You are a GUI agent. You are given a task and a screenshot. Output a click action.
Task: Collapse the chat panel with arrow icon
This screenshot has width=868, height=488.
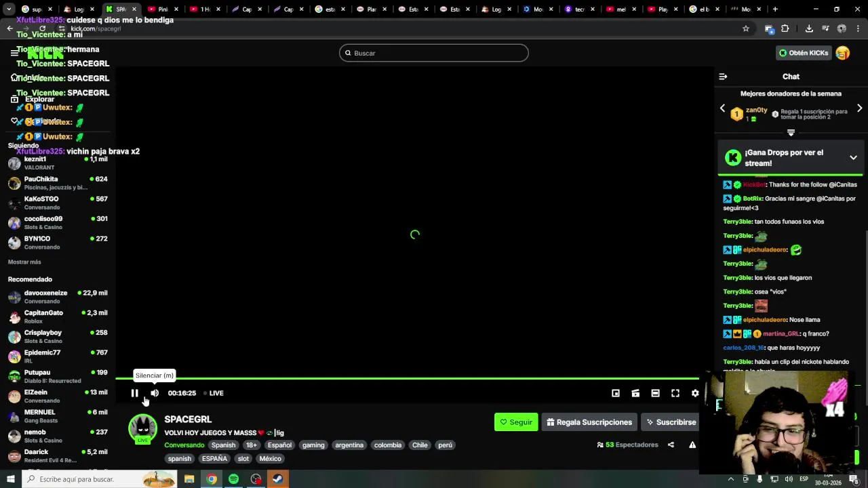[x=723, y=77]
